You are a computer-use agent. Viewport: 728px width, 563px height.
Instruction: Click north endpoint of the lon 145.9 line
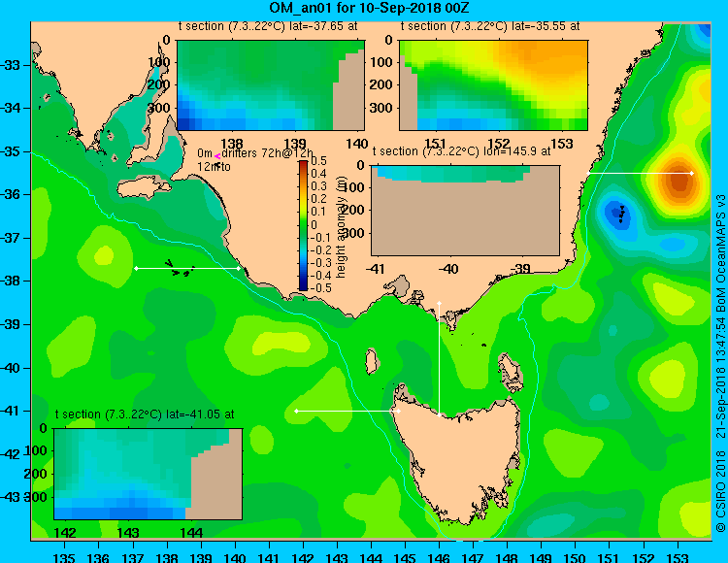coord(439,304)
